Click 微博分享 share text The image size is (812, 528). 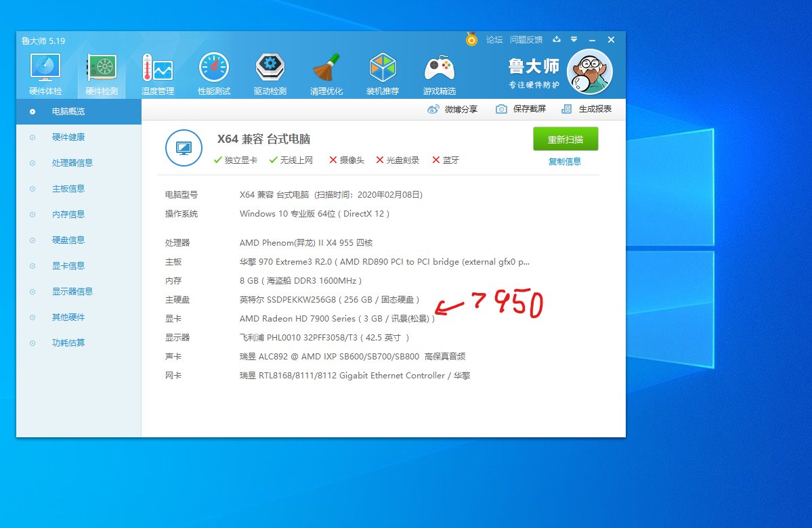point(461,109)
